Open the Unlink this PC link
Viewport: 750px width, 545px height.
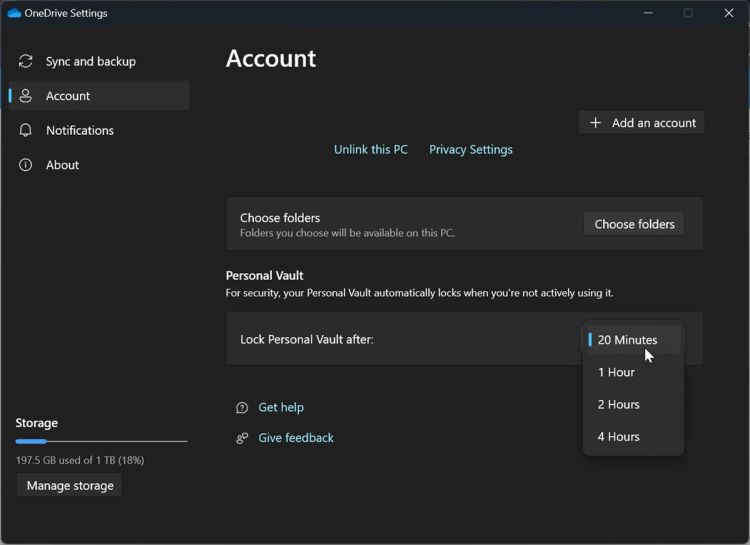[371, 150]
